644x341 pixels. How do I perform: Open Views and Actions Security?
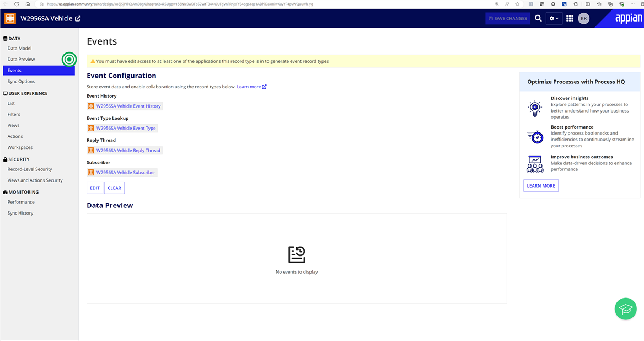(x=35, y=180)
